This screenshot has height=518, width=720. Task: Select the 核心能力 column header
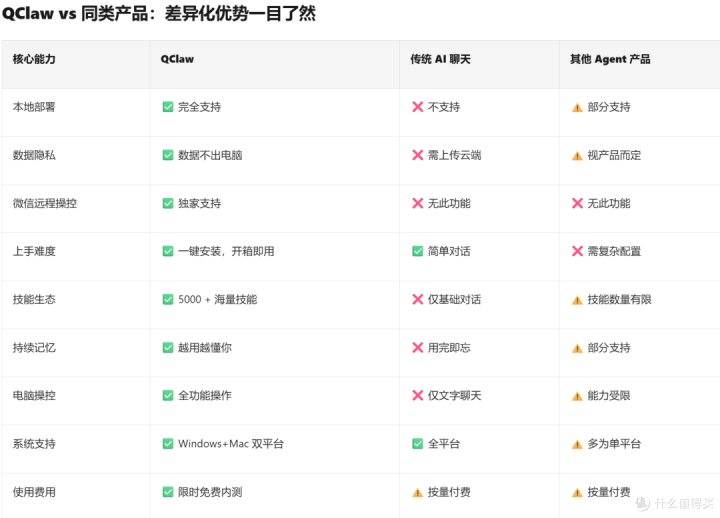(x=34, y=59)
